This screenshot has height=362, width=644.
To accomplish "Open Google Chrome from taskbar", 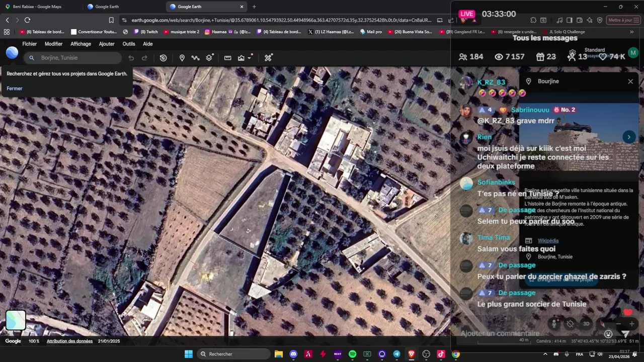I will [455, 354].
